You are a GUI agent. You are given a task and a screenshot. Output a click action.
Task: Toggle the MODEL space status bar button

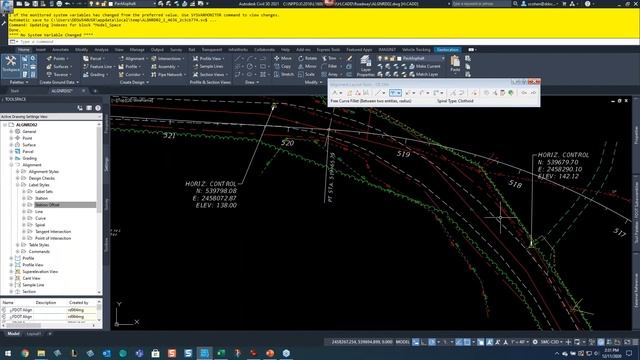(402, 342)
